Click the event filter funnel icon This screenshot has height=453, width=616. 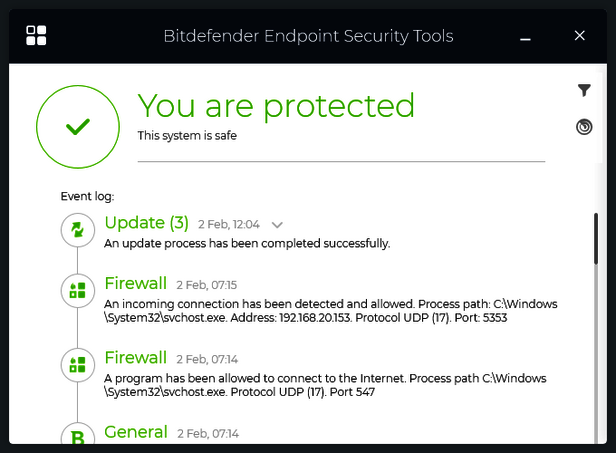[x=585, y=91]
